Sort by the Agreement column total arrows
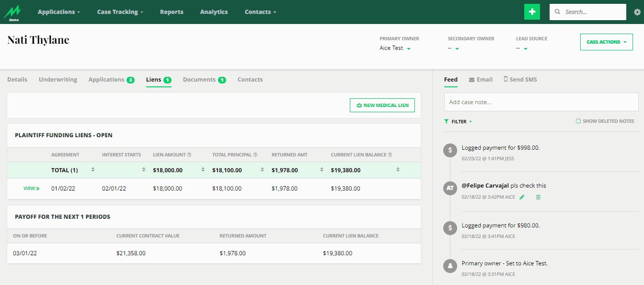644x285 pixels. [93, 170]
